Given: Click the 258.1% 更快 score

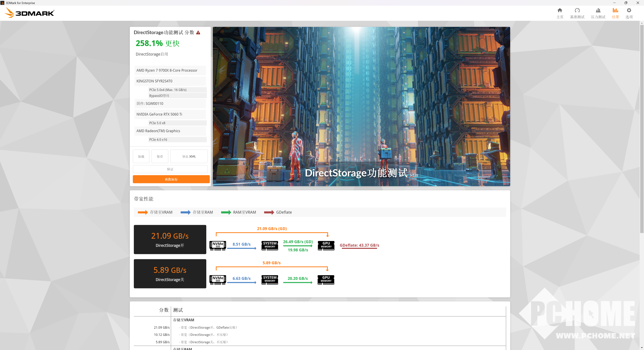Looking at the screenshot, I should click(x=158, y=43).
